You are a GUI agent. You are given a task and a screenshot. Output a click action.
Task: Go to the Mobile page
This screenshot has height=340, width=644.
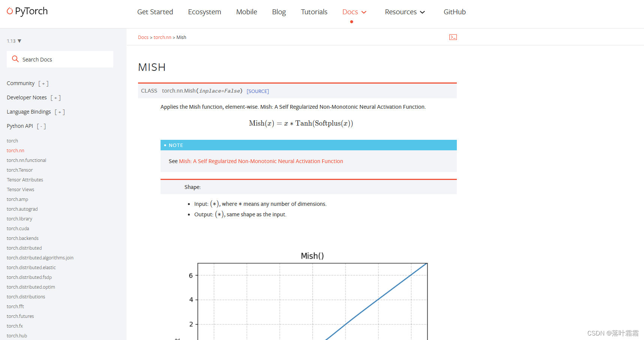tap(247, 12)
